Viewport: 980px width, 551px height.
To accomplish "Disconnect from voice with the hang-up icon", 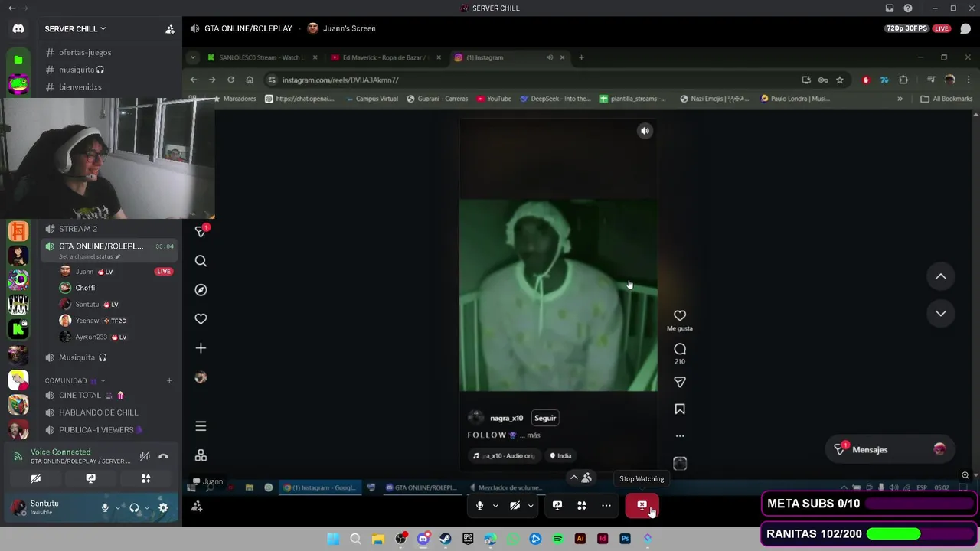I will [163, 456].
